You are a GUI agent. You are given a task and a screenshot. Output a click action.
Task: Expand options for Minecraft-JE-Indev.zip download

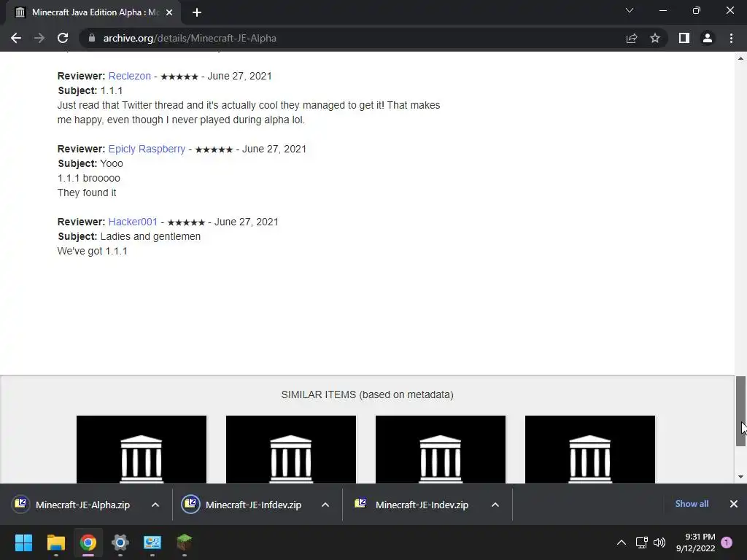pyautogui.click(x=495, y=505)
